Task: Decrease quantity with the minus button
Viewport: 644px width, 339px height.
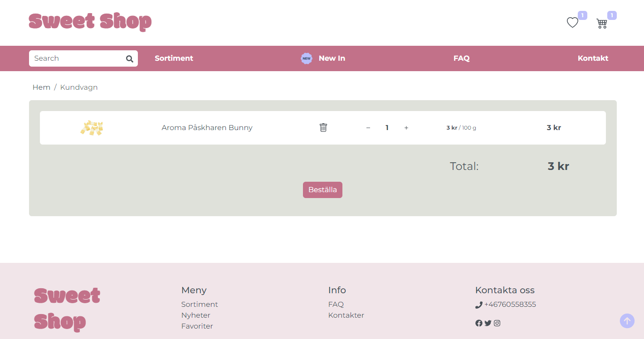Action: pos(368,128)
